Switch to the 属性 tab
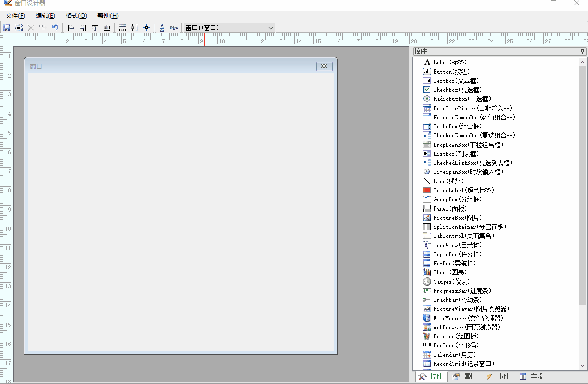588x384 pixels. (x=464, y=376)
